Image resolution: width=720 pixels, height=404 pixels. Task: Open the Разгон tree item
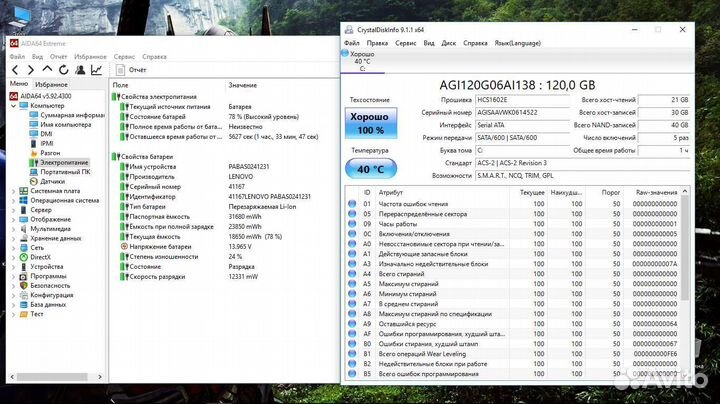(x=45, y=153)
